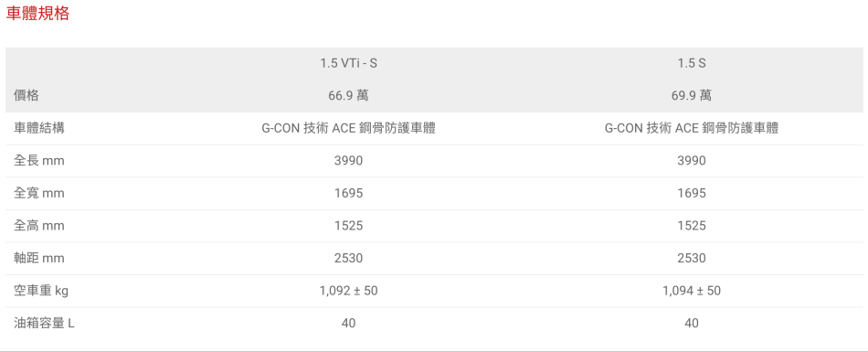868x352 pixels.
Task: Click 3990 length value under 1.5 VTi - S
Action: [348, 161]
